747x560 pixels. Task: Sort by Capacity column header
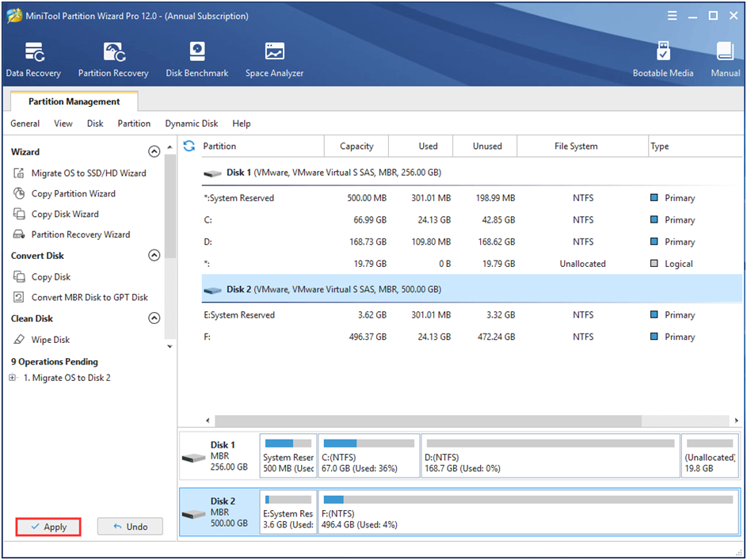pos(356,147)
